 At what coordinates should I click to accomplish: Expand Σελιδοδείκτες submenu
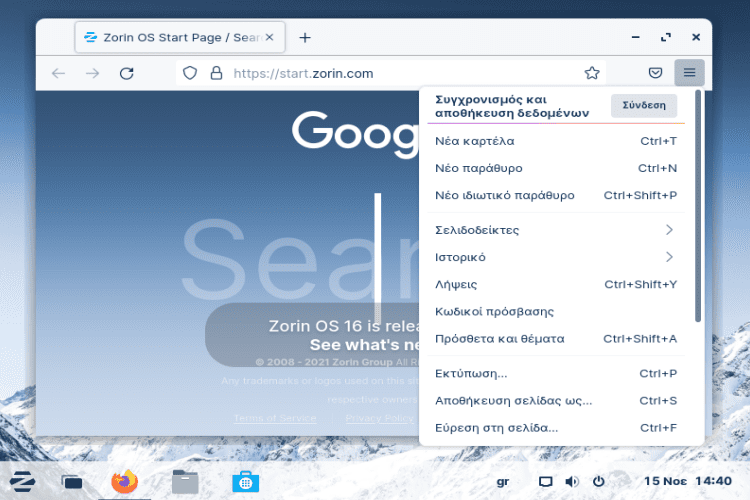556,230
